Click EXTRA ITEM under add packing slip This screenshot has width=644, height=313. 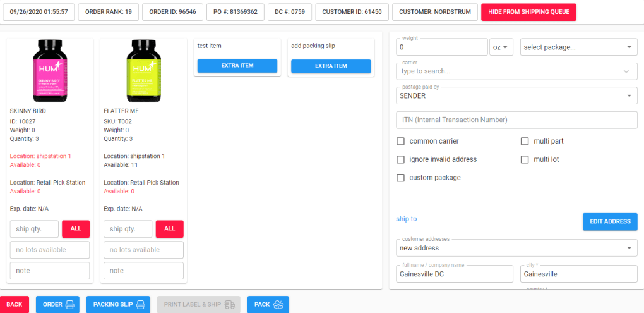(331, 66)
